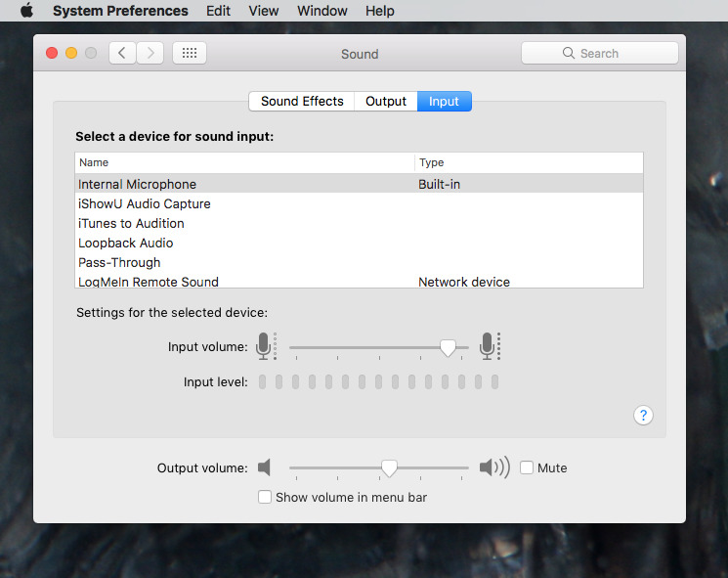Click the low input volume microphone icon

pyautogui.click(x=266, y=346)
